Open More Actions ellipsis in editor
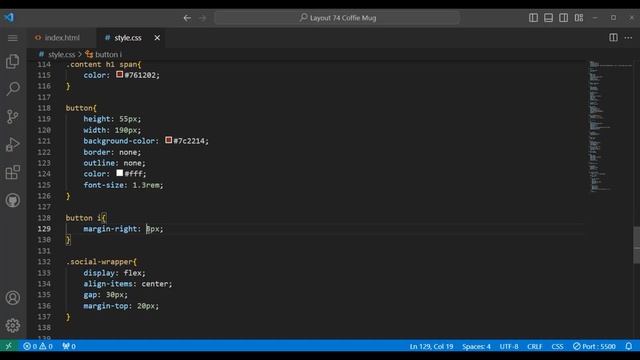 point(628,38)
